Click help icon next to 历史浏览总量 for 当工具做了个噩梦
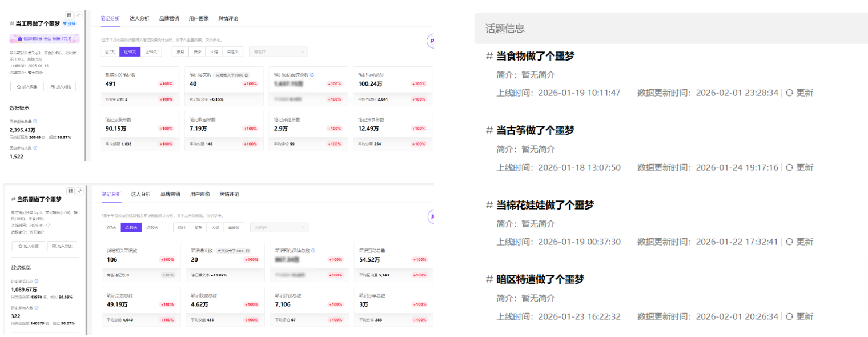Viewport: 868px width, 337px height. (35, 121)
